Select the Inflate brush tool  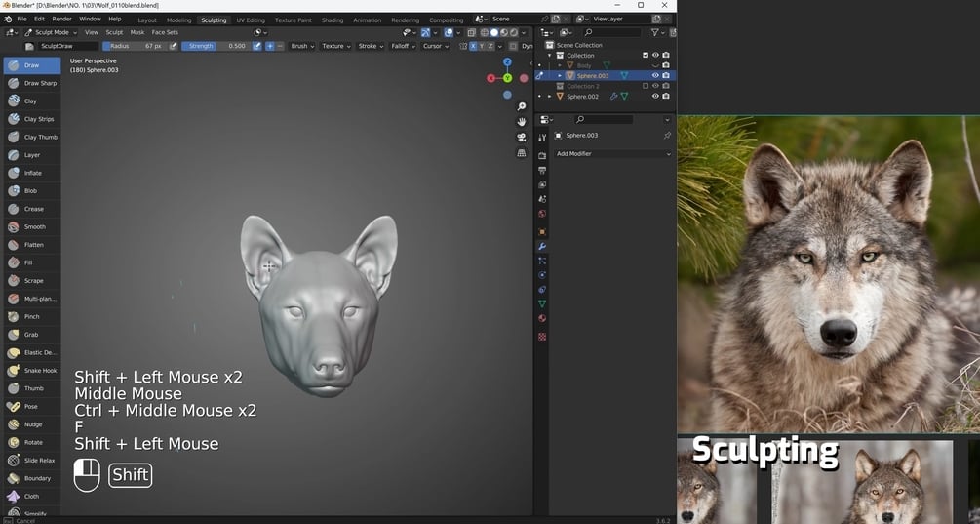(32, 174)
